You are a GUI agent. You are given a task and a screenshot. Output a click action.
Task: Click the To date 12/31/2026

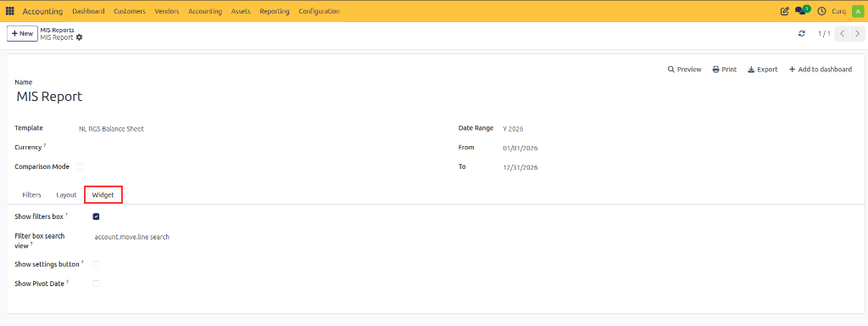click(520, 167)
